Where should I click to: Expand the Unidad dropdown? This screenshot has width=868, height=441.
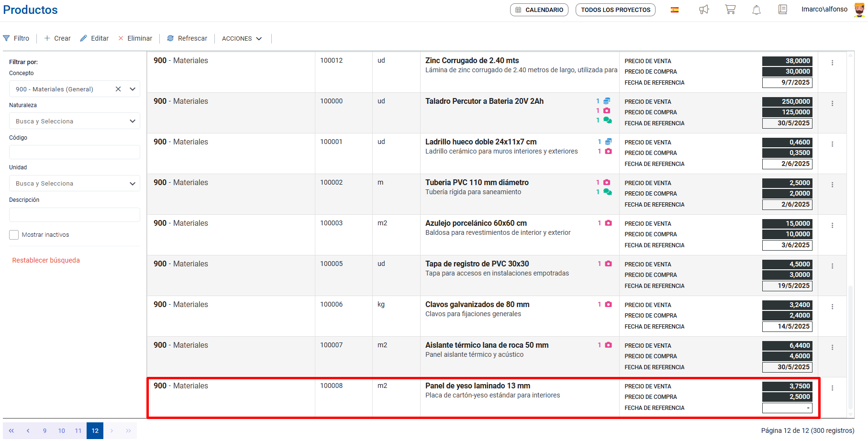coord(133,184)
